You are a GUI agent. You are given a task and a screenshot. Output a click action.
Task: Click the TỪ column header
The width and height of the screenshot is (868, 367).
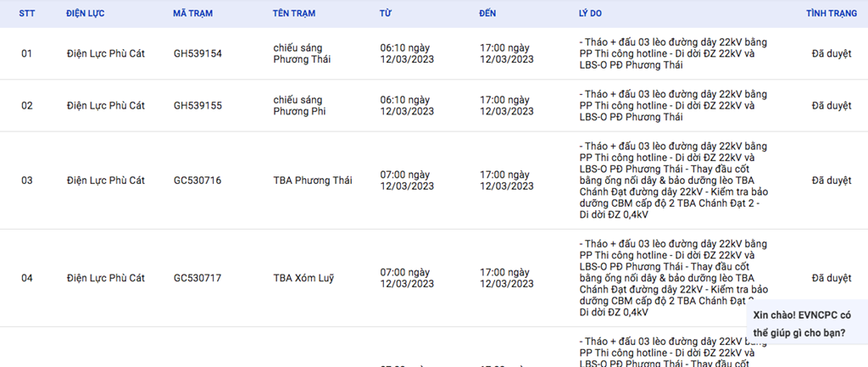pos(386,14)
